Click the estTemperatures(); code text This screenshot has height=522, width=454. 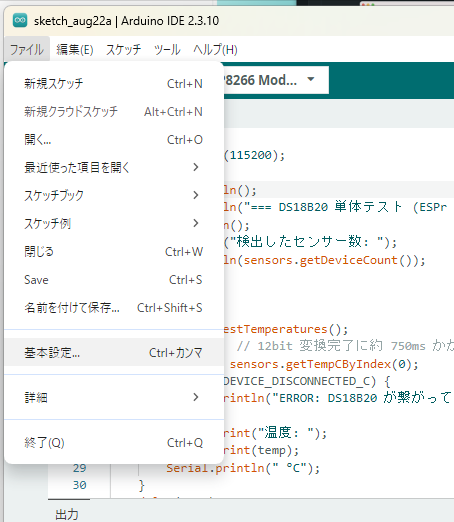286,329
